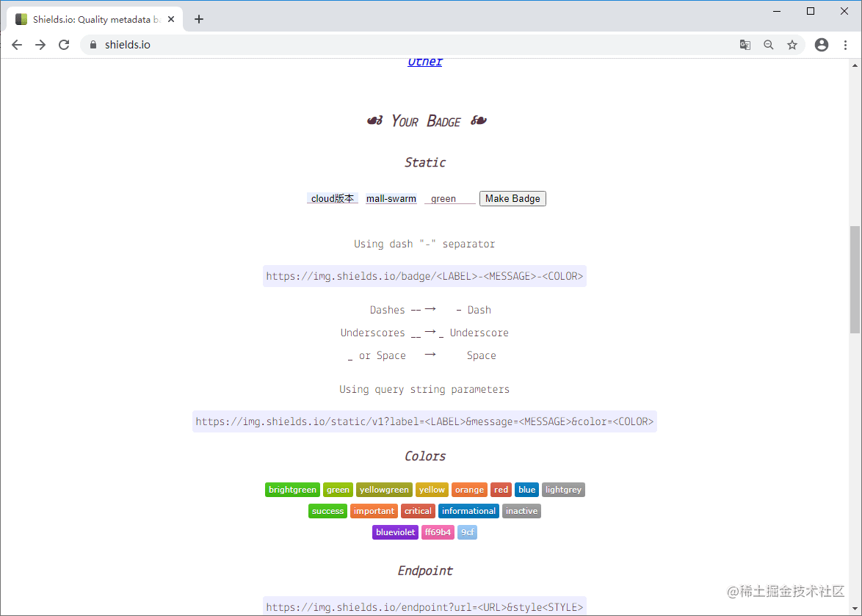
Task: Edit the message field containing mall-swarm
Action: tap(391, 198)
